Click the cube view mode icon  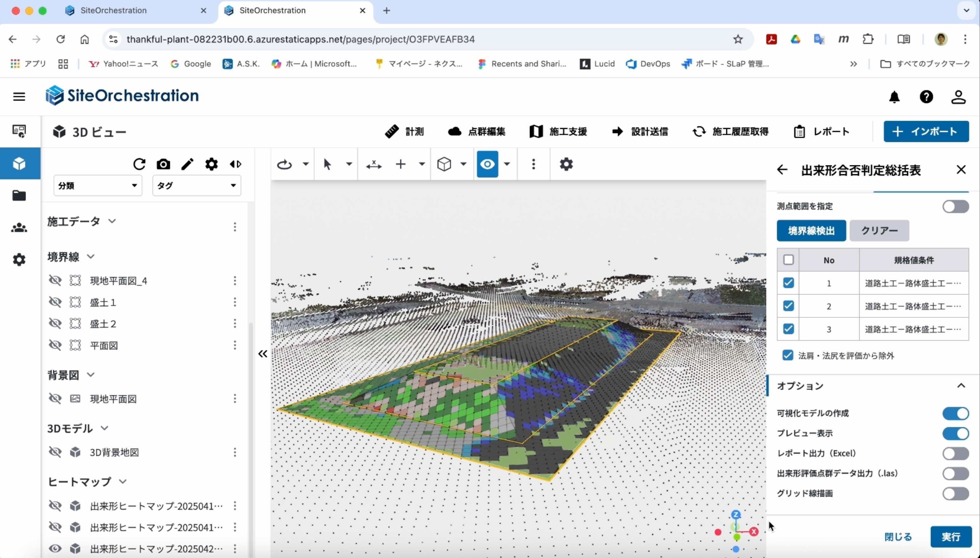(444, 164)
